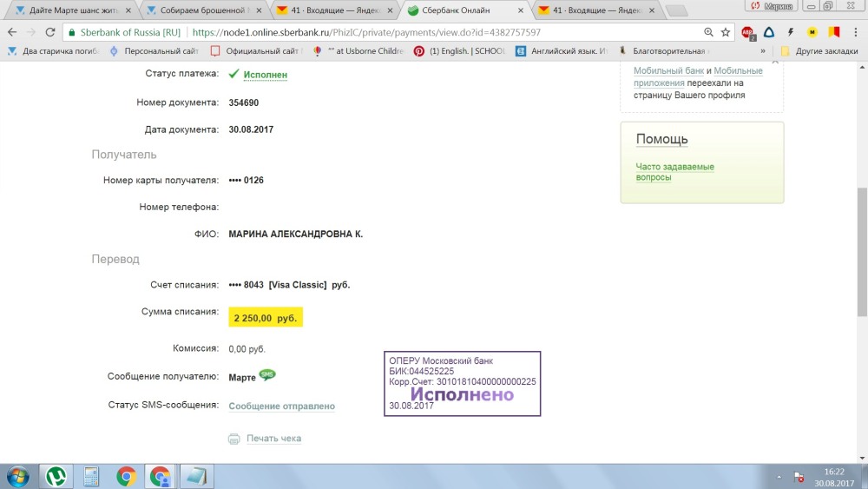Reload the page with the refresh icon
Viewport: 868px width, 489px height.
point(51,32)
